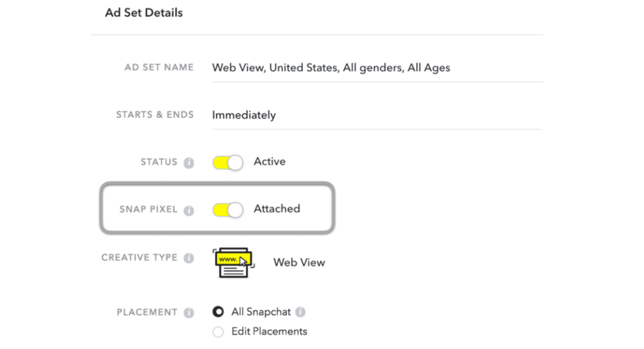Select the All Snapchat radio button
Screen dimensions: 644x349
click(x=217, y=311)
